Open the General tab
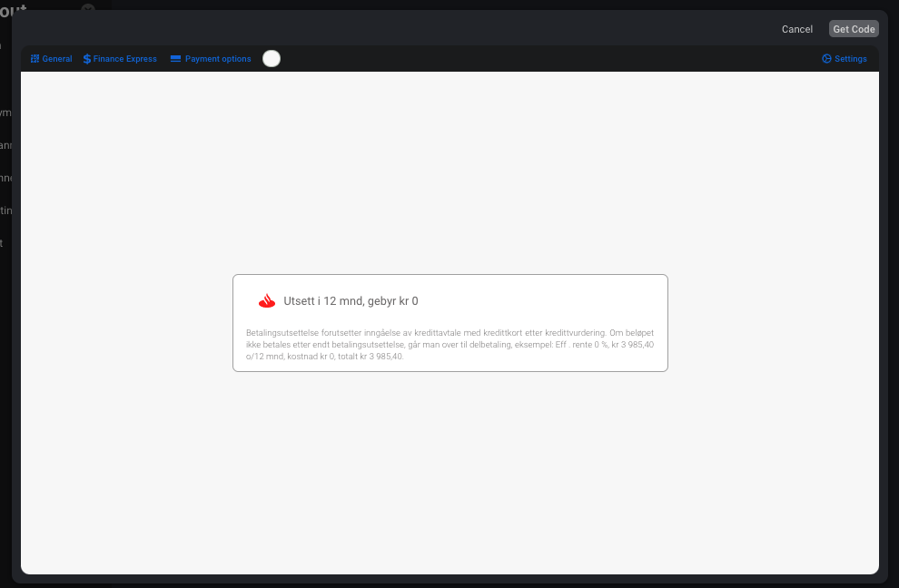Viewport: 899px width, 588px height. 51,58
